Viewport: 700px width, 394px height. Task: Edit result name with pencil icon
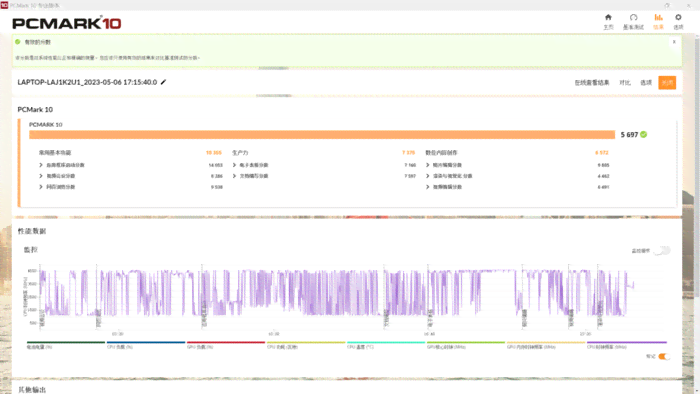click(x=163, y=82)
